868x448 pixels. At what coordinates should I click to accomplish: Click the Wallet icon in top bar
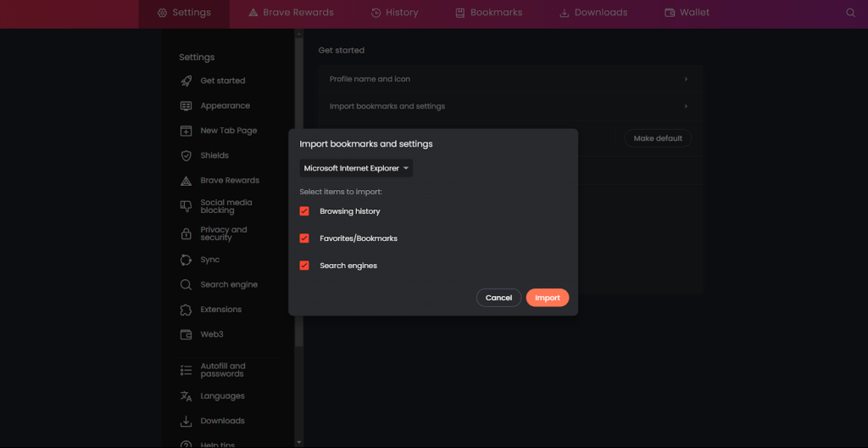pyautogui.click(x=670, y=13)
